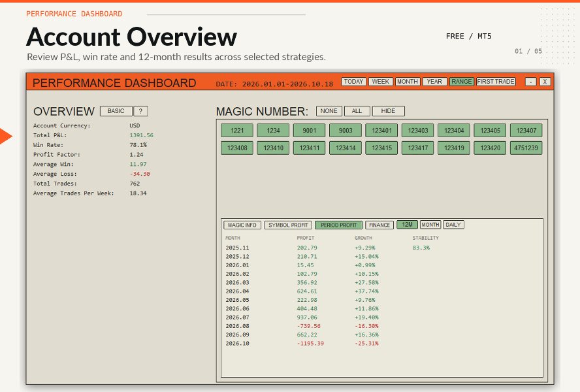
Task: Close the Performance Dashboard panel
Action: [x=545, y=82]
